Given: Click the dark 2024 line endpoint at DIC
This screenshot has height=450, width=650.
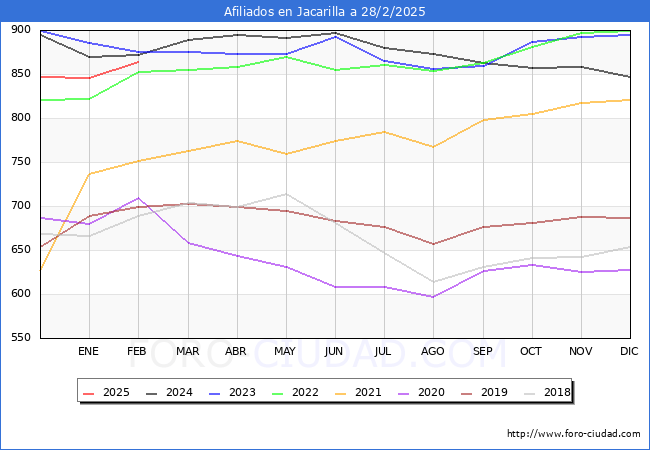Looking at the screenshot, I should [630, 77].
